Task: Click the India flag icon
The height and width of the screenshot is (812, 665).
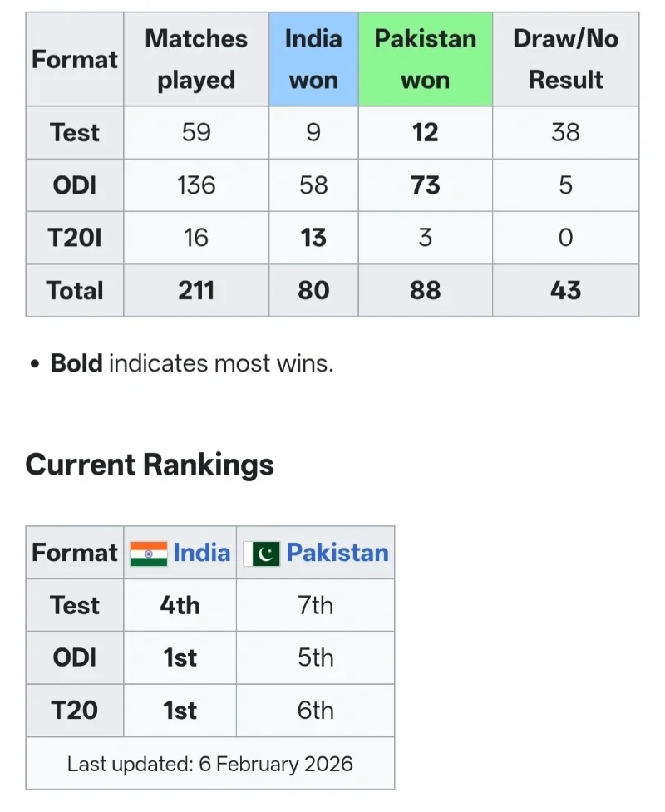Action: point(149,554)
